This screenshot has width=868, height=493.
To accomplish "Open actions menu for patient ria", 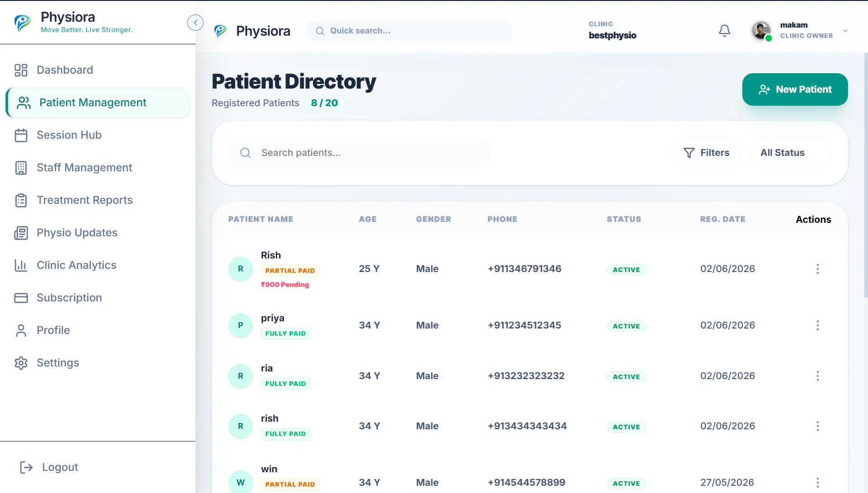I will point(817,376).
